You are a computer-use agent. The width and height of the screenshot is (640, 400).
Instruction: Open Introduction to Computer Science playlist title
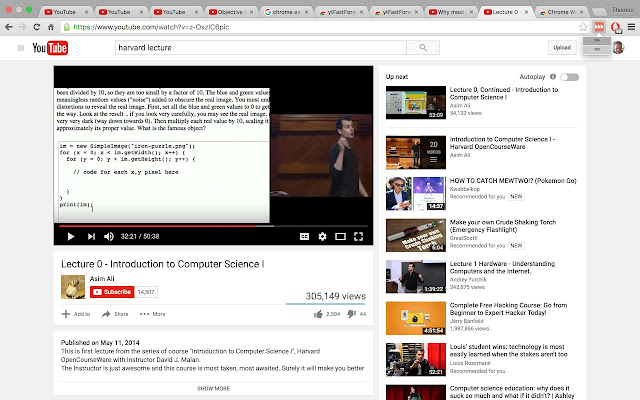pos(502,143)
